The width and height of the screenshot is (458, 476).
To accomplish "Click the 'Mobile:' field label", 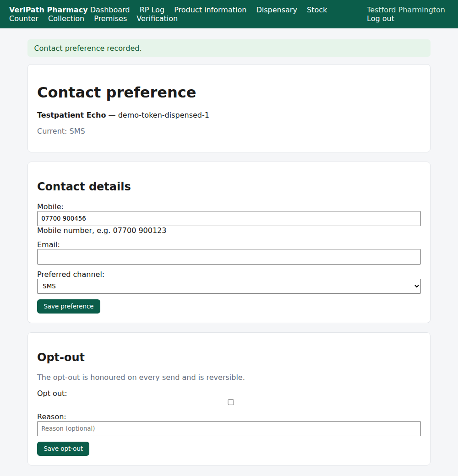I will click(x=50, y=207).
